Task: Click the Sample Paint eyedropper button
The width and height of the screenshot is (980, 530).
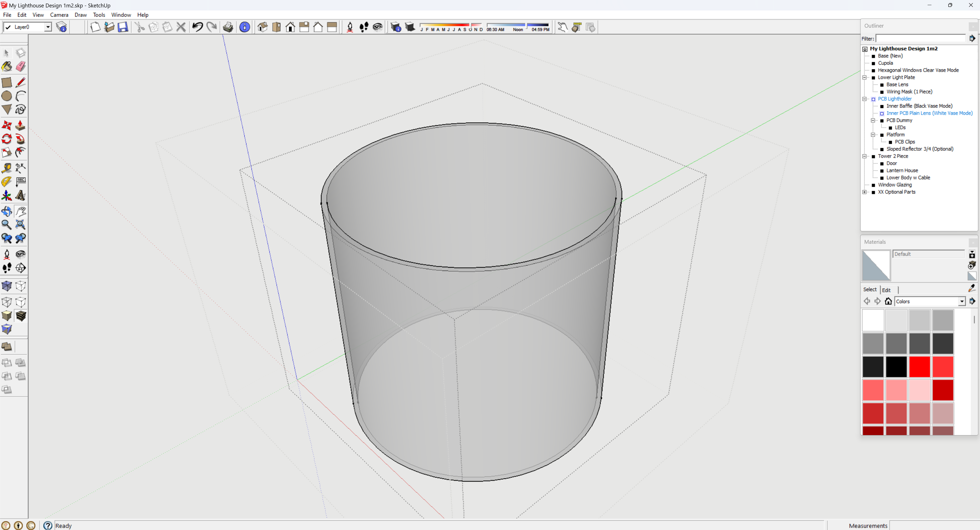Action: click(x=972, y=288)
